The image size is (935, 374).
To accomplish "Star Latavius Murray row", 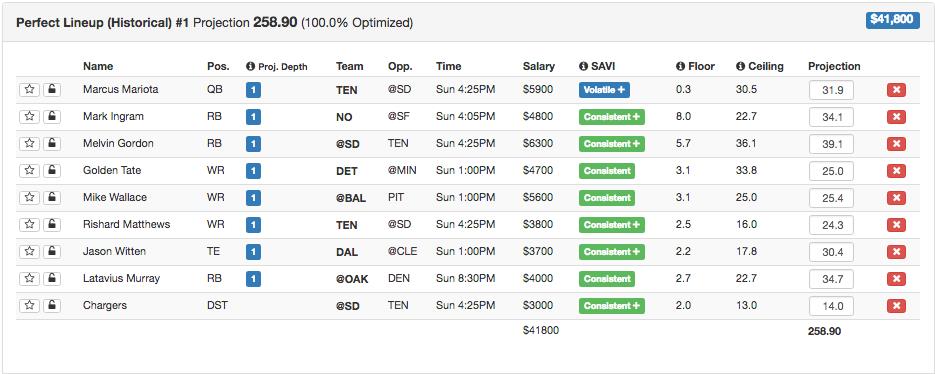I will click(x=29, y=279).
